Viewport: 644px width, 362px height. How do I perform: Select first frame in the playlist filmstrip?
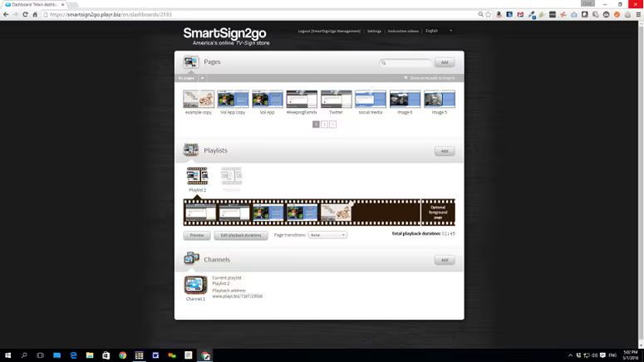click(200, 213)
